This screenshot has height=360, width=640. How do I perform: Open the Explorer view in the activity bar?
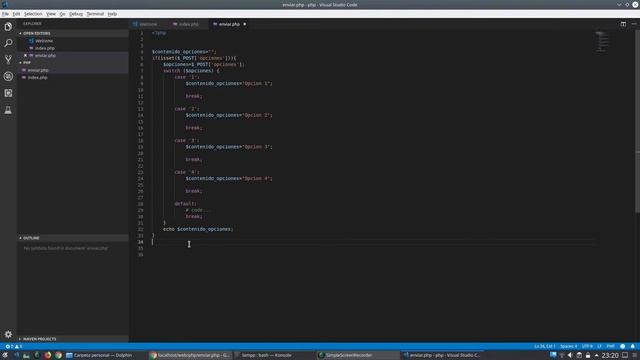point(8,27)
